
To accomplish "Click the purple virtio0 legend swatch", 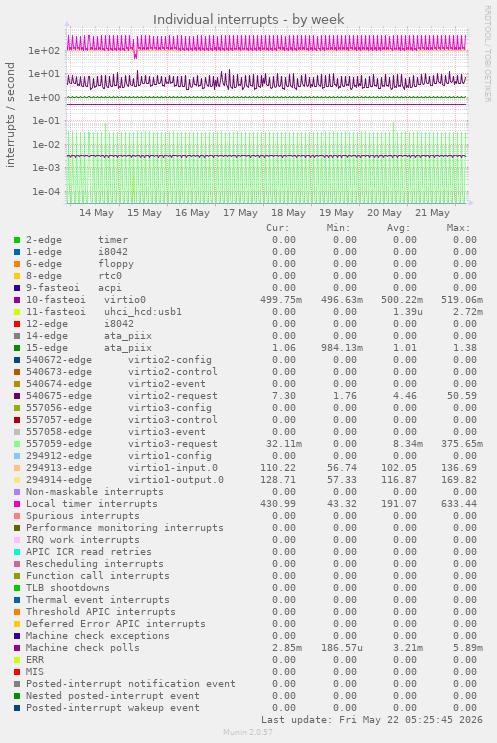I will 17,300.
